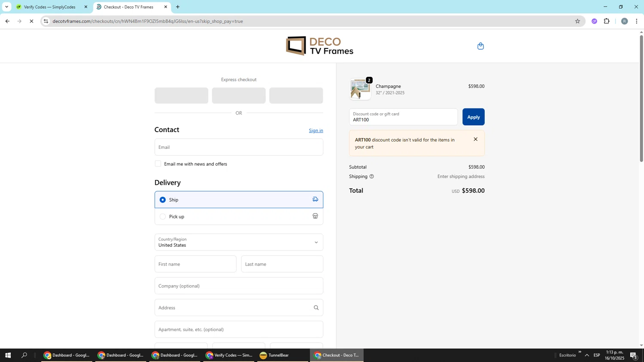Click the Champagne frame product thumbnail

360,89
